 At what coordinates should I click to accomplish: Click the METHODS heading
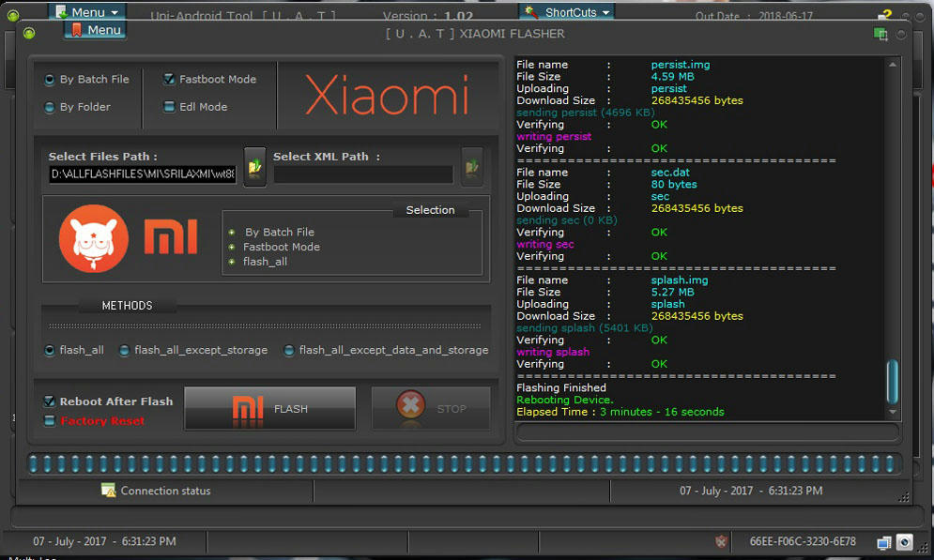tap(127, 305)
